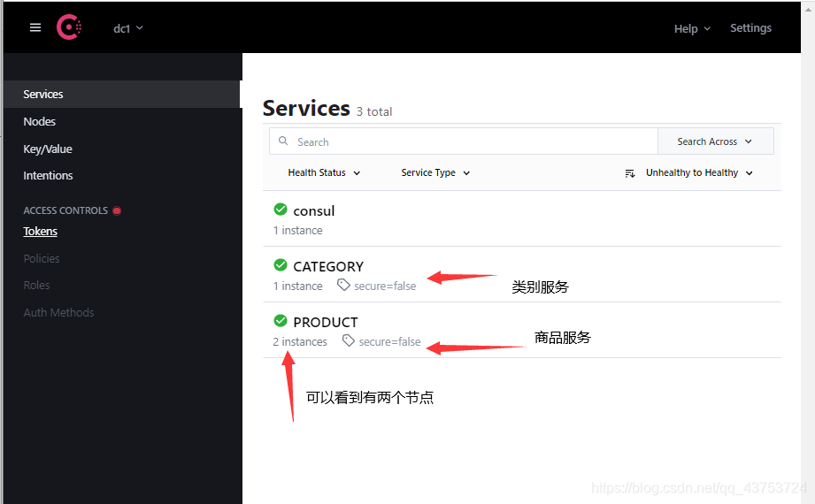
Task: Open the PRODUCT service
Action: (326, 322)
